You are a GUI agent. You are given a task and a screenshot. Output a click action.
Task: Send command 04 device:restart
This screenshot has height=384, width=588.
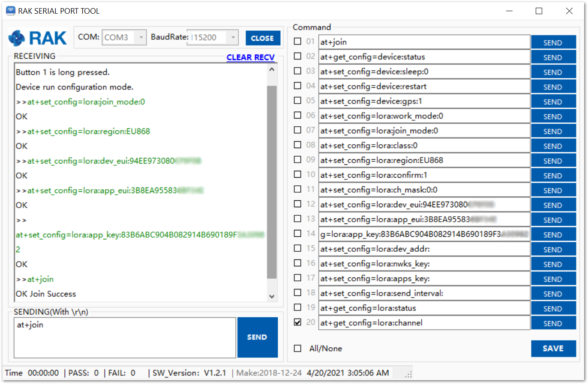[x=553, y=87]
